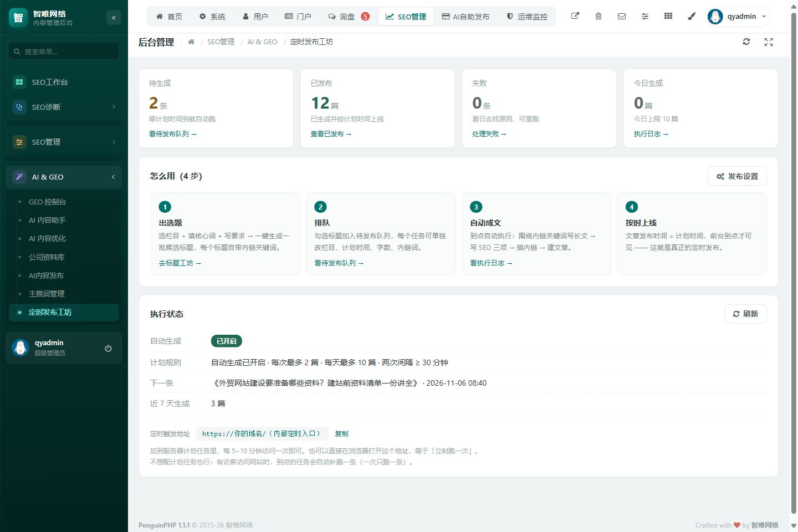Viewport: 798px width, 532px height.
Task: Open the envelope messages icon
Action: click(x=622, y=16)
